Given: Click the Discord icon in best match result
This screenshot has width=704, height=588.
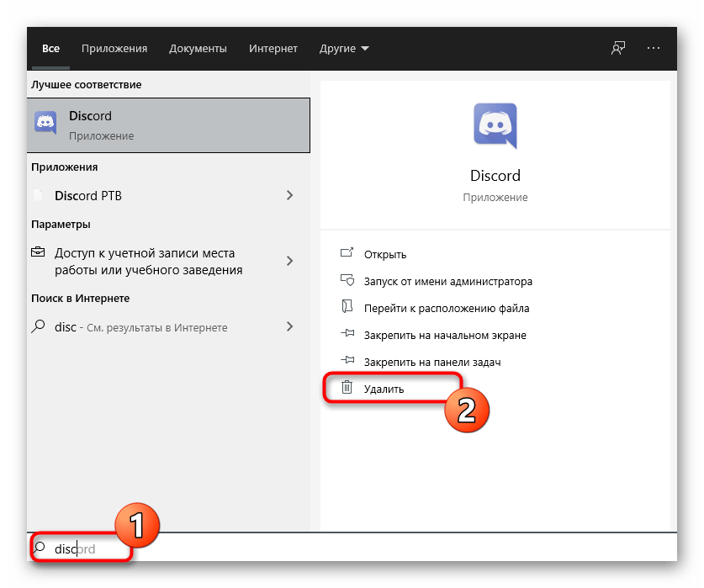Looking at the screenshot, I should click(x=45, y=124).
